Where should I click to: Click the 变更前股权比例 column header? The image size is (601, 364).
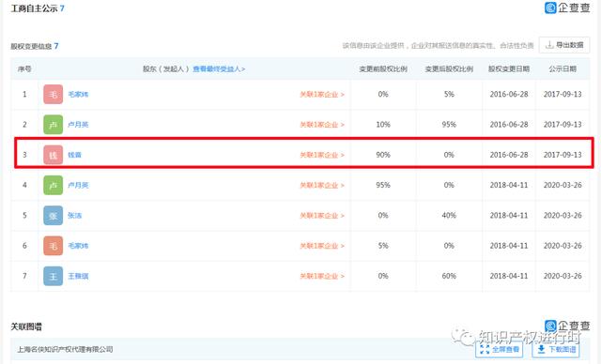(x=383, y=68)
